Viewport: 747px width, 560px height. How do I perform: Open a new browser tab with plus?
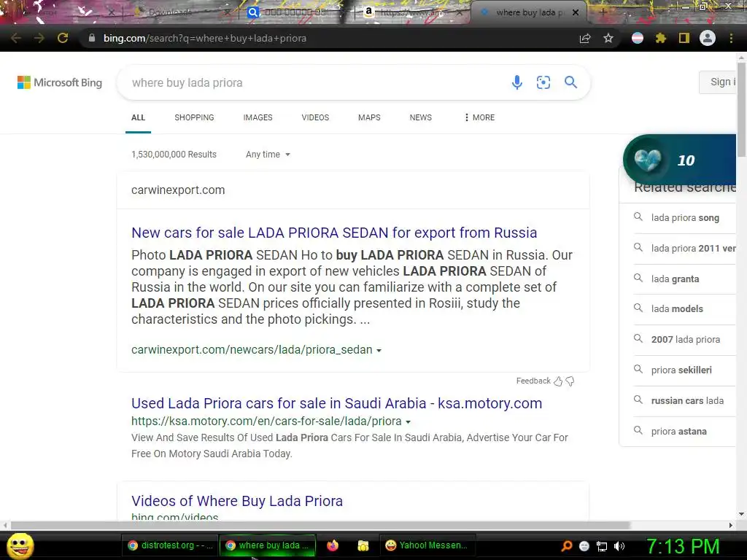pyautogui.click(x=603, y=12)
